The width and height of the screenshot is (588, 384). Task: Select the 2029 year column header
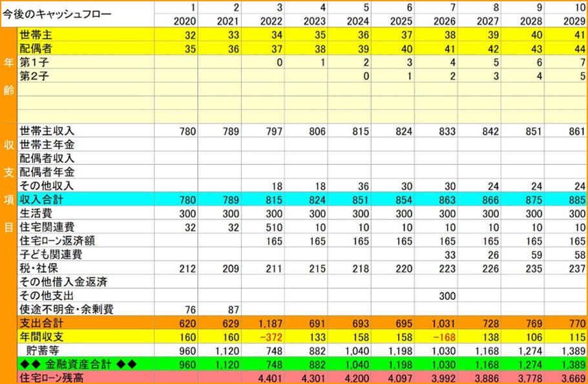[573, 21]
